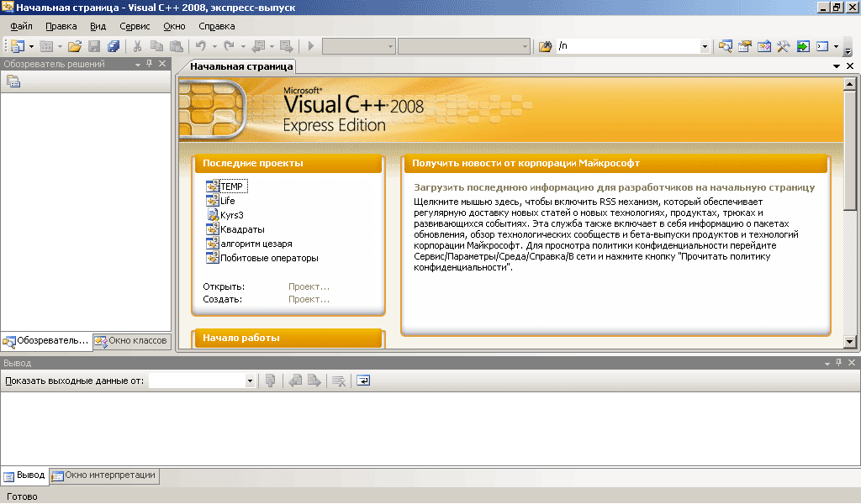This screenshot has height=504, width=861.
Task: Click the Add New Item toolbar icon
Action: point(46,46)
